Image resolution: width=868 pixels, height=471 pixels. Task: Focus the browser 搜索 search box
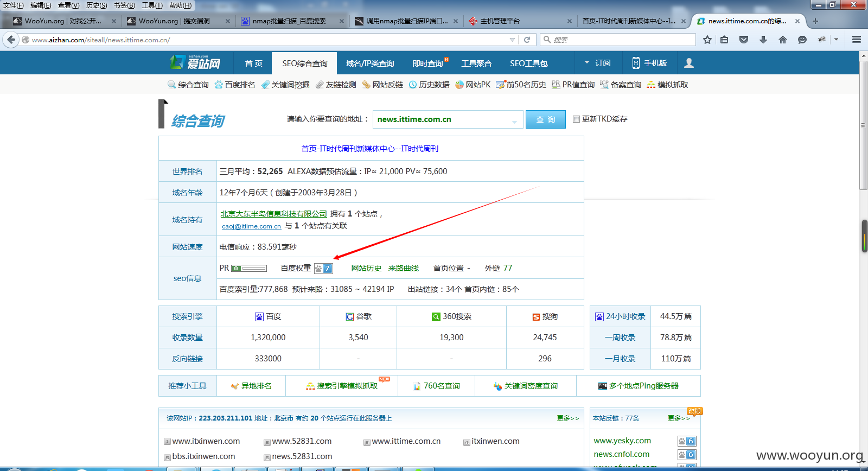click(x=618, y=40)
